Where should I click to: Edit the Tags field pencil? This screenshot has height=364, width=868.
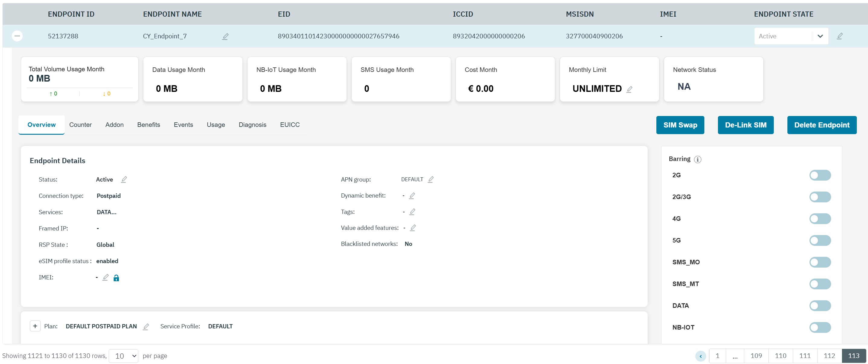(412, 212)
